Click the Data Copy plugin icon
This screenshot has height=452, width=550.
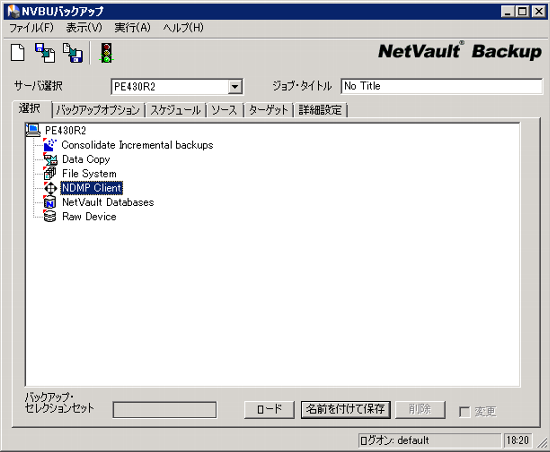pyautogui.click(x=50, y=159)
